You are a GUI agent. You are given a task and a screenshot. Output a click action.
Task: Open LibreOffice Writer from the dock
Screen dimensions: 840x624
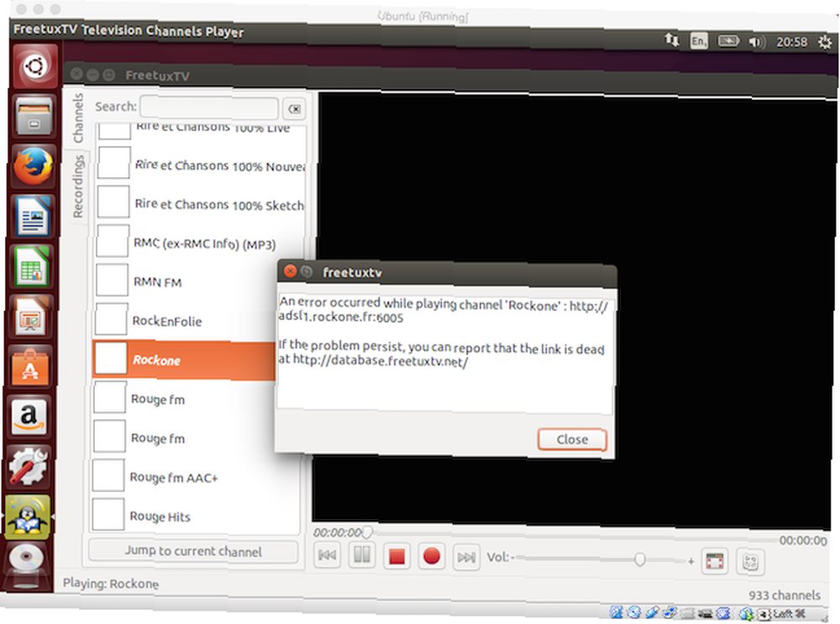pyautogui.click(x=32, y=217)
